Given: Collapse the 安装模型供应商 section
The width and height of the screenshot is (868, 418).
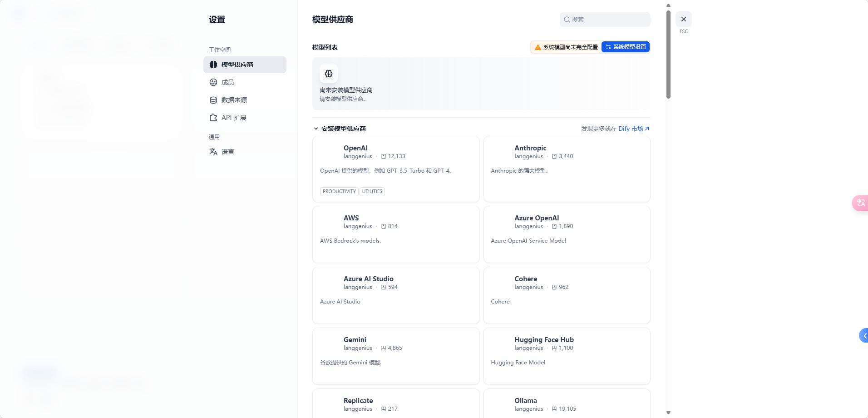Looking at the screenshot, I should 316,129.
